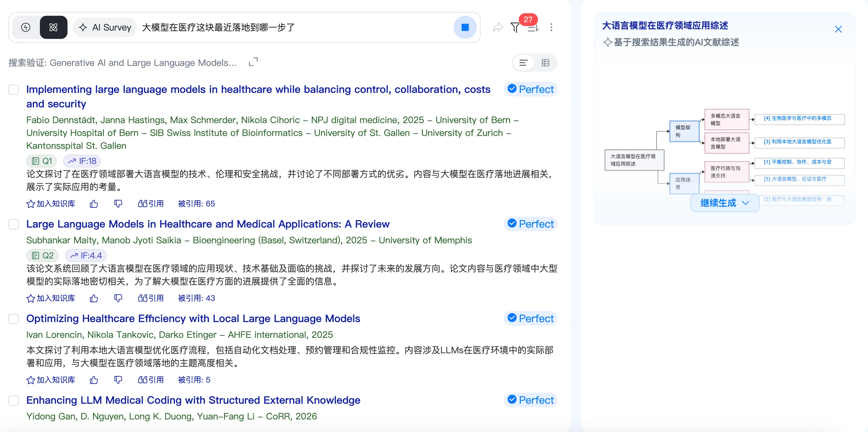Click the AI Survey chip
Screen dimensions: 868x432
(x=105, y=27)
